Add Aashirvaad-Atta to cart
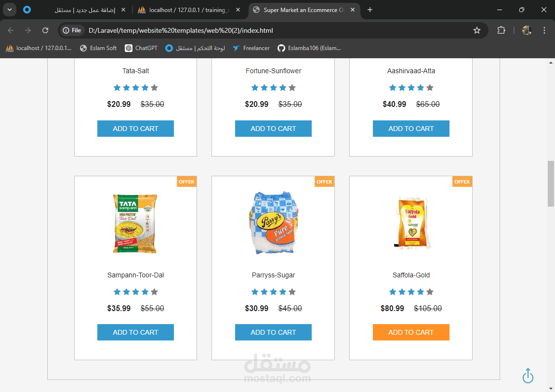Screen dimensions: 555x392 coord(411,129)
